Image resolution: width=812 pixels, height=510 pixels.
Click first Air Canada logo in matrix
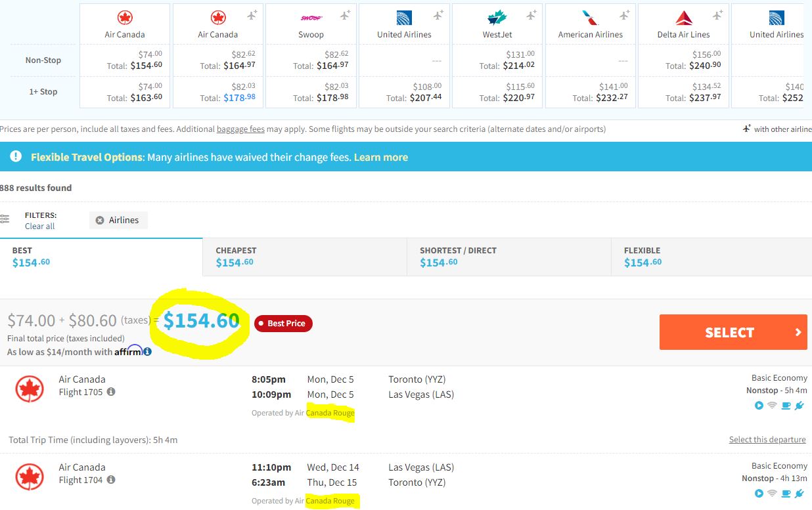pyautogui.click(x=125, y=18)
